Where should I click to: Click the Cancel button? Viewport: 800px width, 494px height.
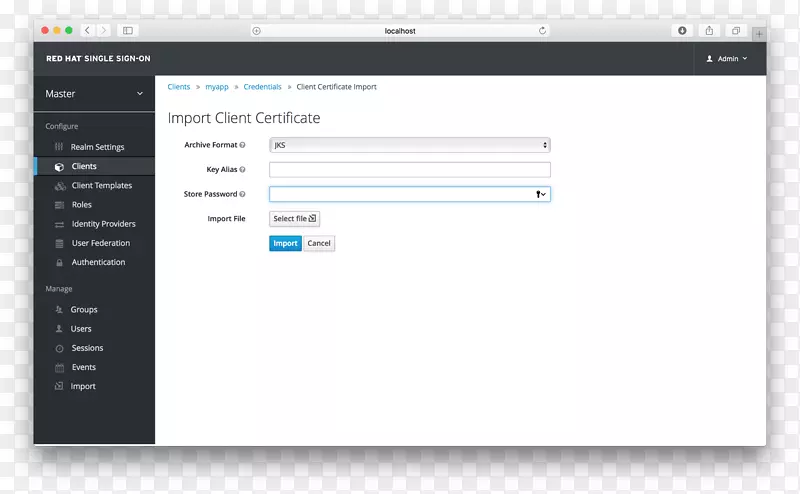coord(319,243)
